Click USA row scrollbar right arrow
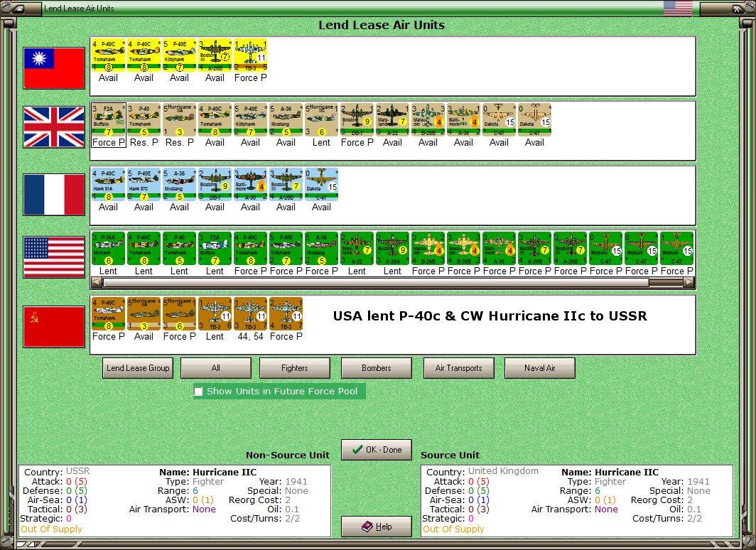Screen dimensions: 756x550 coord(689,283)
